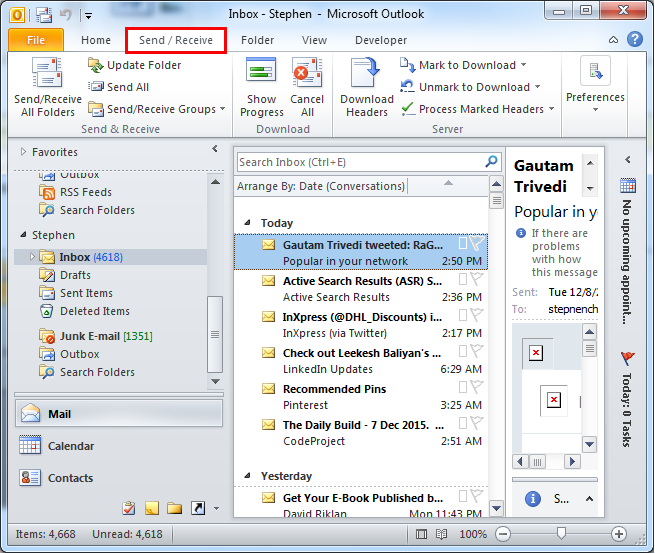The height and width of the screenshot is (553, 655).
Task: Click the red flag in the To-Do Bar
Action: (x=627, y=358)
